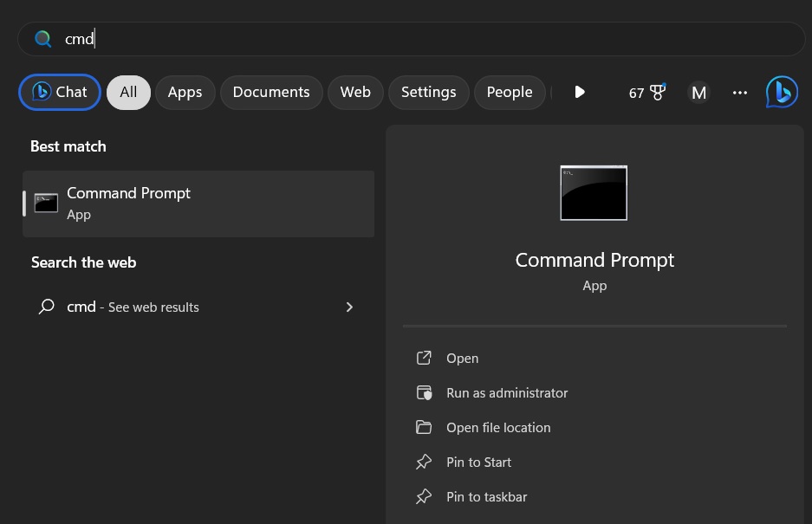Open Microsoft Rewards via the trophy icon
Viewport: 812px width, 524px height.
(x=656, y=90)
